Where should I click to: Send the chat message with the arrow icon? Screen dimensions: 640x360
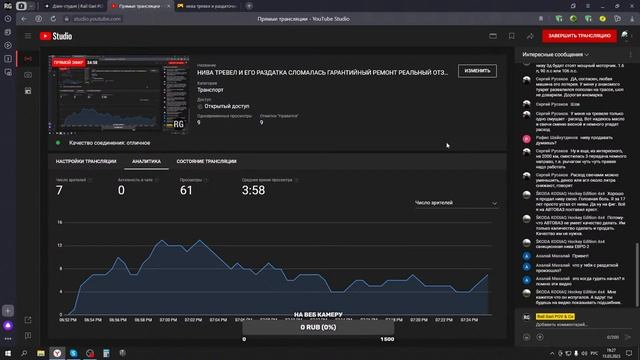point(628,337)
